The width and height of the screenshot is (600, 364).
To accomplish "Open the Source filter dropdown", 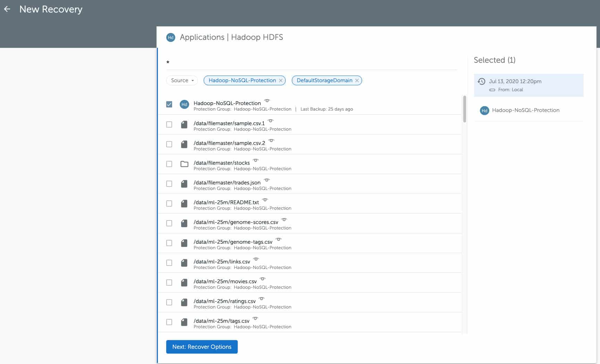I will [182, 80].
